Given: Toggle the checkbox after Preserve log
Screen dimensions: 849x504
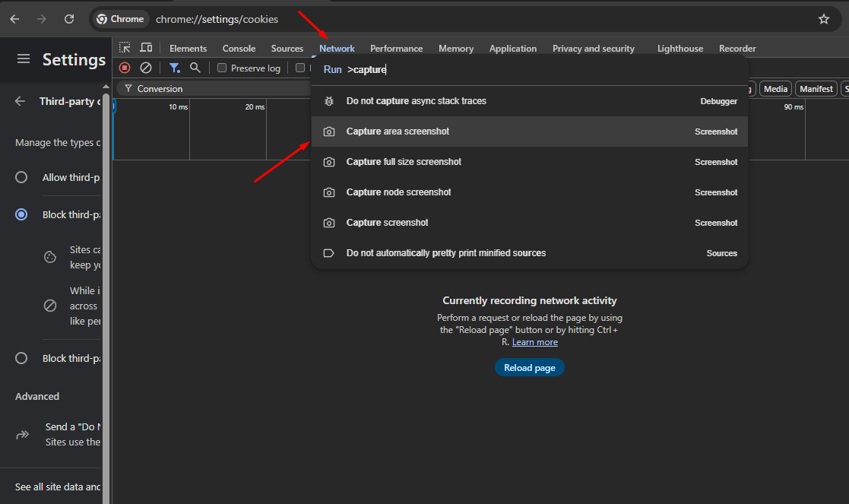Looking at the screenshot, I should pos(300,68).
